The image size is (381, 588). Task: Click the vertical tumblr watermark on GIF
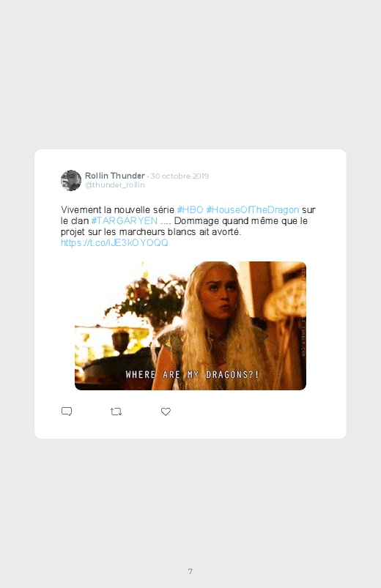[303, 309]
